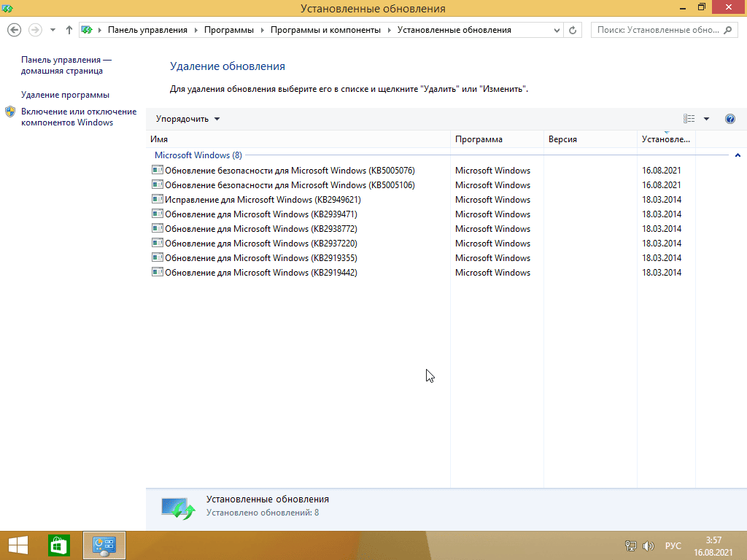Image resolution: width=747 pixels, height=560 pixels.
Task: Open the recent locations dropdown arrow
Action: 53,30
